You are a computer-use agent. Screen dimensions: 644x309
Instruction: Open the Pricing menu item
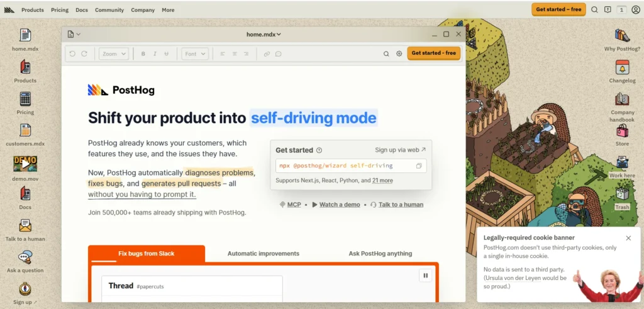click(60, 10)
